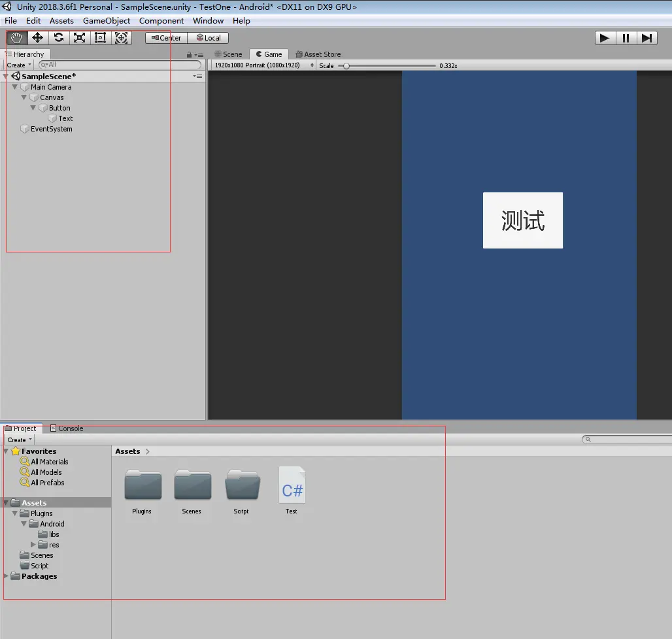Click the Pause button

tap(626, 38)
